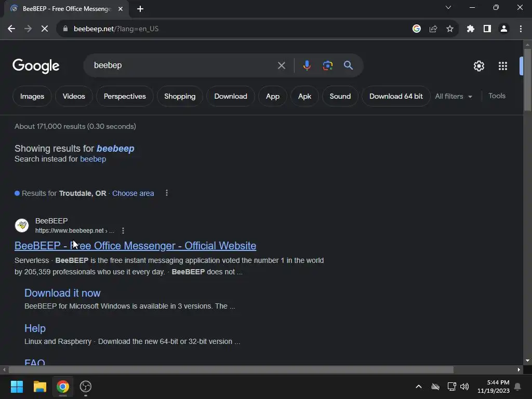This screenshot has width=532, height=399.
Task: Click the horizontal scrollbar right arrow
Action: 519,369
